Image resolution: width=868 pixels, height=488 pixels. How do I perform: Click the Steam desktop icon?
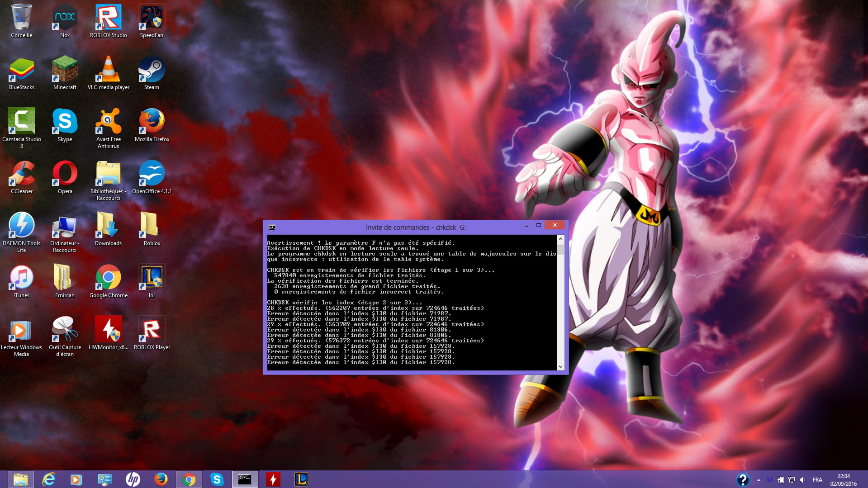click(152, 73)
